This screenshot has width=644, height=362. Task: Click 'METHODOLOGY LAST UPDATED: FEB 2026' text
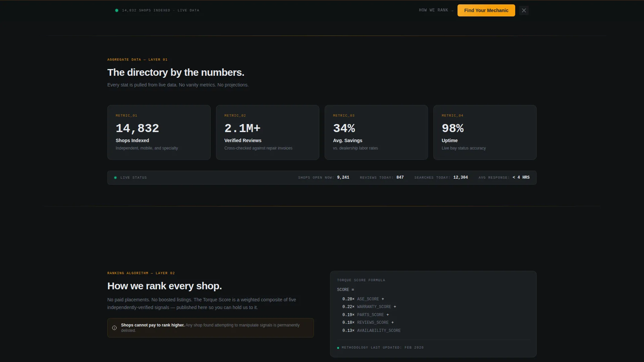pyautogui.click(x=382, y=348)
